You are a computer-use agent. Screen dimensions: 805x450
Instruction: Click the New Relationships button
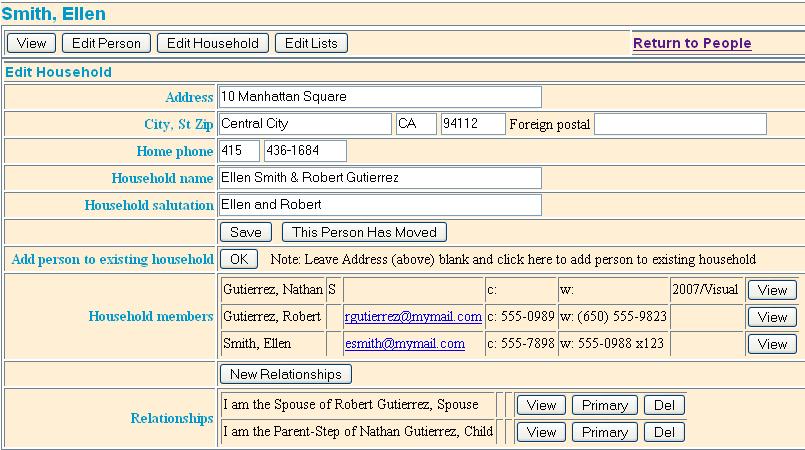[285, 374]
